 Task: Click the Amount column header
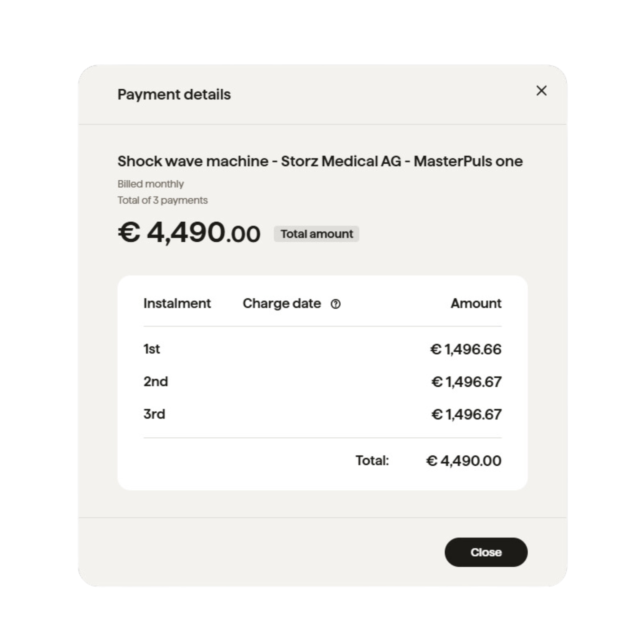[x=476, y=303]
